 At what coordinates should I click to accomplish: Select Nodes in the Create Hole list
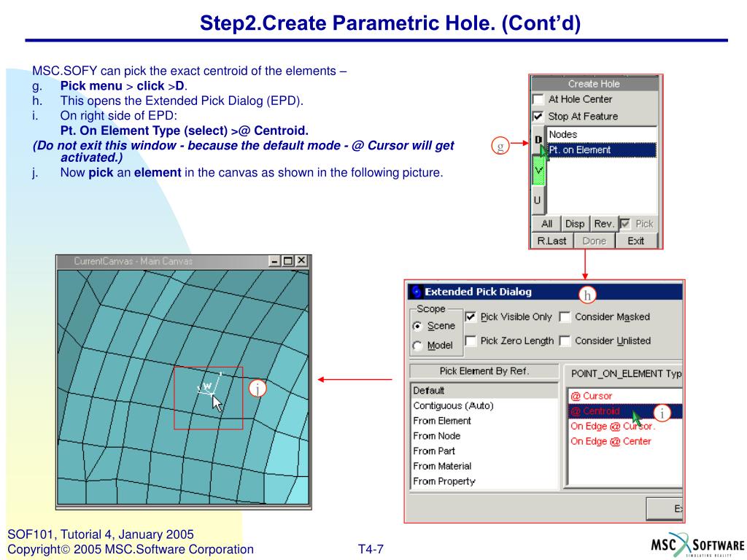click(x=602, y=134)
